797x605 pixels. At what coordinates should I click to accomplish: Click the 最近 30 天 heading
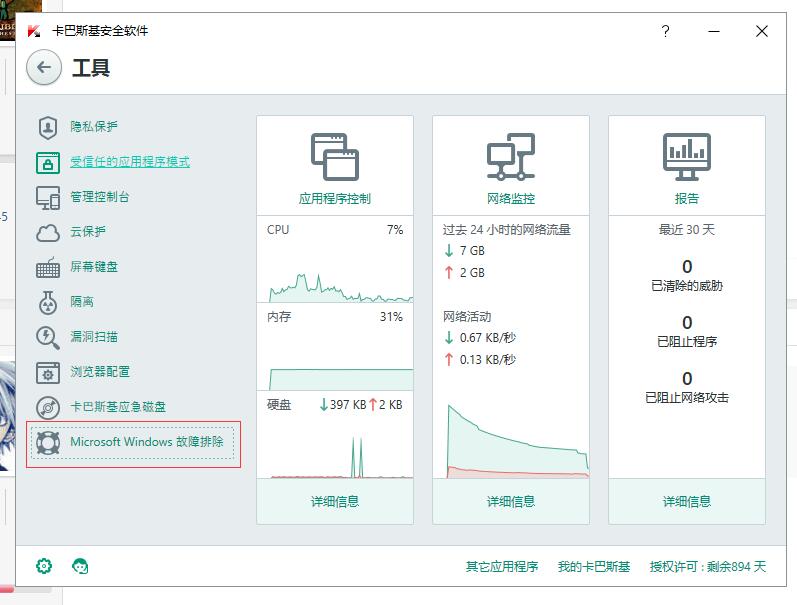(687, 230)
